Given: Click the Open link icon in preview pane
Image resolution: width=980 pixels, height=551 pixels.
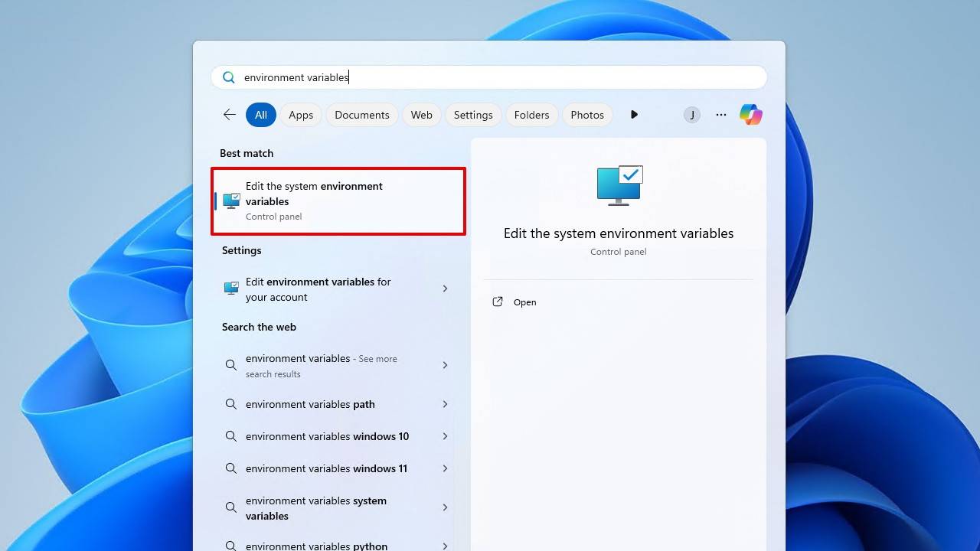Looking at the screenshot, I should (x=498, y=302).
